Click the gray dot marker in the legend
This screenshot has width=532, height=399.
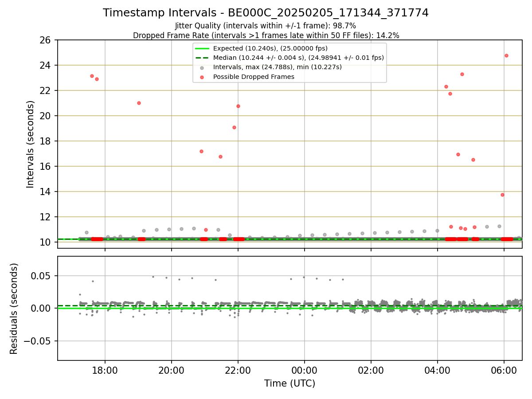click(x=202, y=68)
